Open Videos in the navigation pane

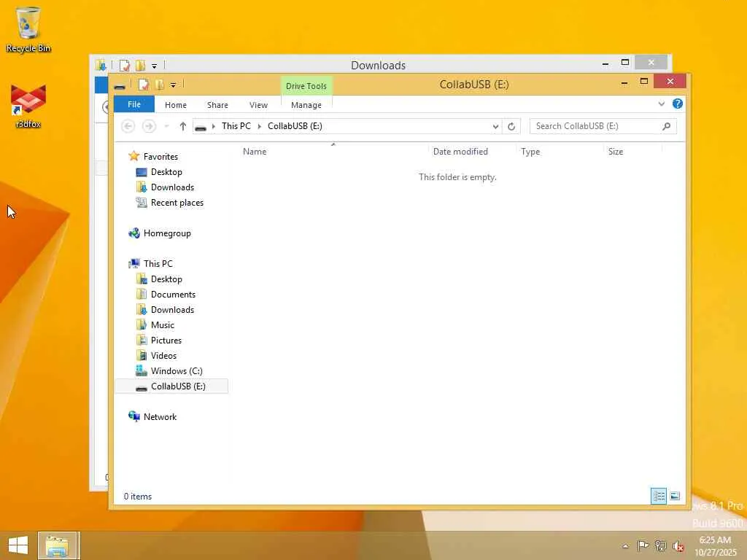[163, 355]
